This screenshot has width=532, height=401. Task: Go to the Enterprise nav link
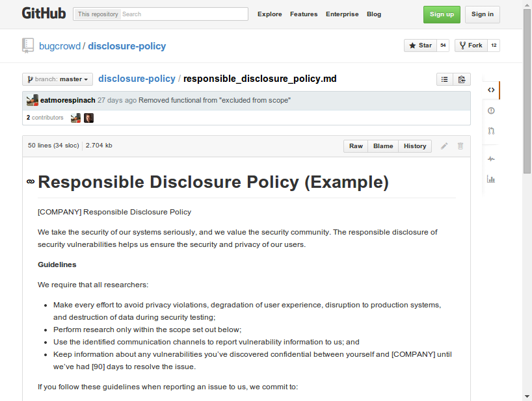[x=342, y=14]
